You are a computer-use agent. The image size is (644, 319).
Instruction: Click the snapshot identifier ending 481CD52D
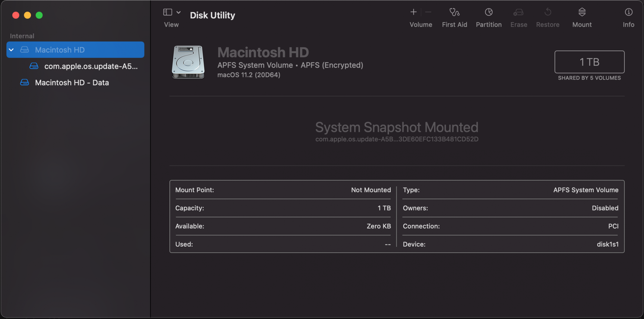coord(397,139)
